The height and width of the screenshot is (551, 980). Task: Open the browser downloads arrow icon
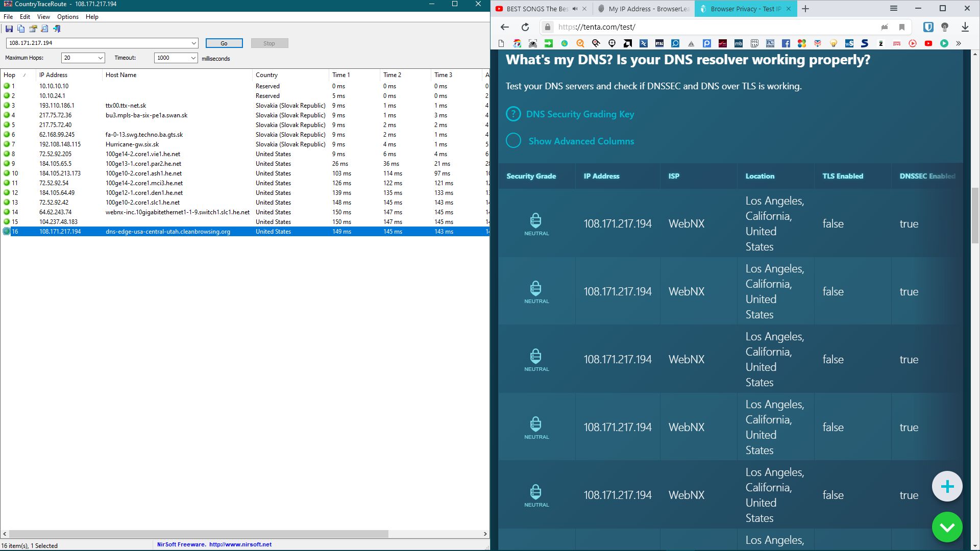tap(965, 27)
